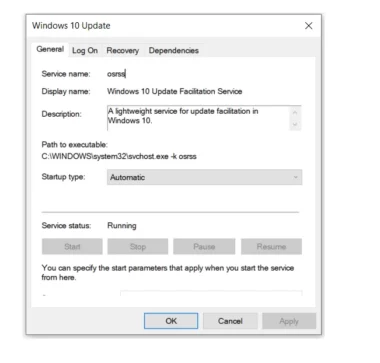The width and height of the screenshot is (380, 363).
Task: Open the Recovery tab
Action: pos(122,51)
